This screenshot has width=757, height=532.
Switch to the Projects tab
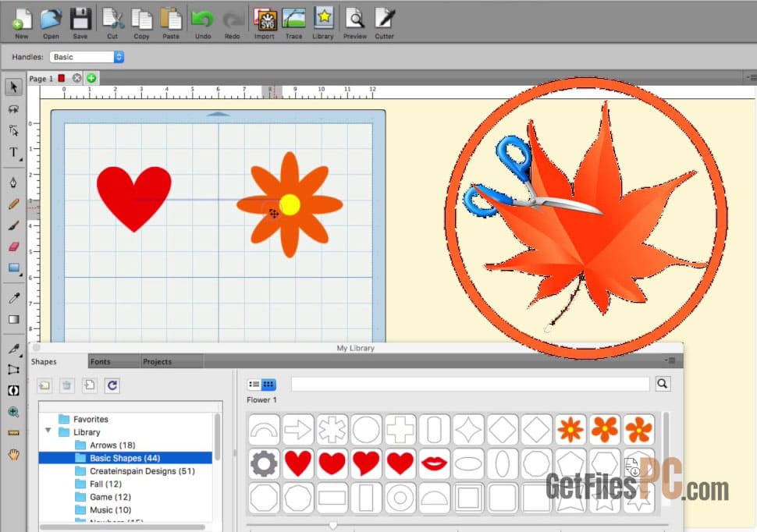(x=158, y=362)
